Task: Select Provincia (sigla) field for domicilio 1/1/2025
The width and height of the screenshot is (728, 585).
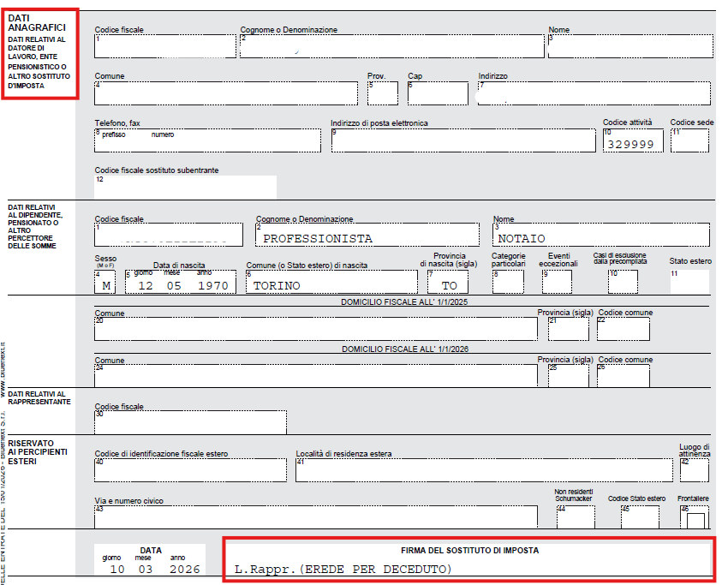Action: [569, 329]
